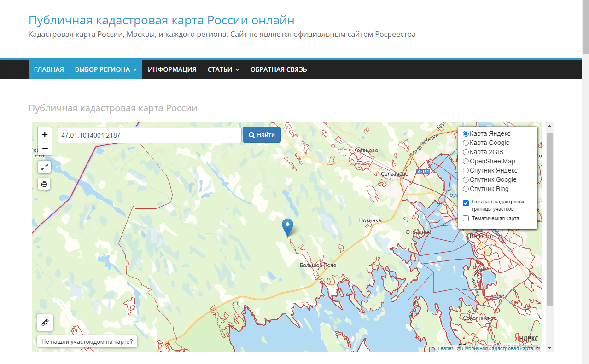Enable Тематическая карта checkbox
The image size is (589, 364).
pos(466,218)
